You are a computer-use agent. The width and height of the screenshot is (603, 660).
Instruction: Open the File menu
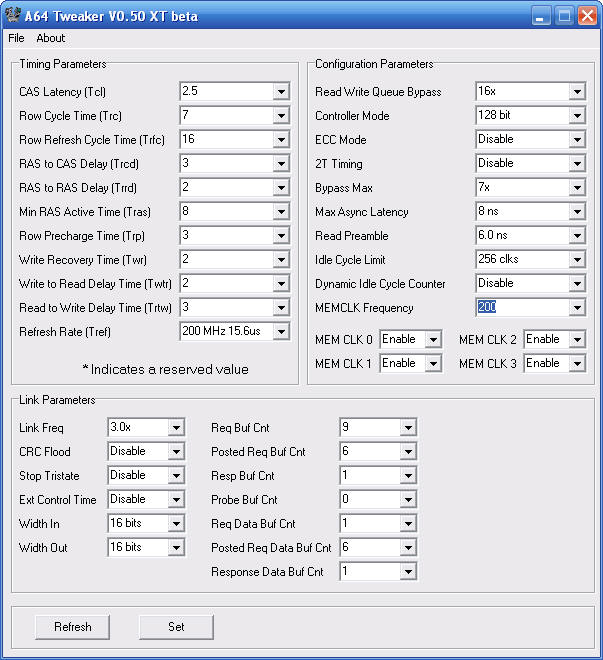click(x=16, y=38)
